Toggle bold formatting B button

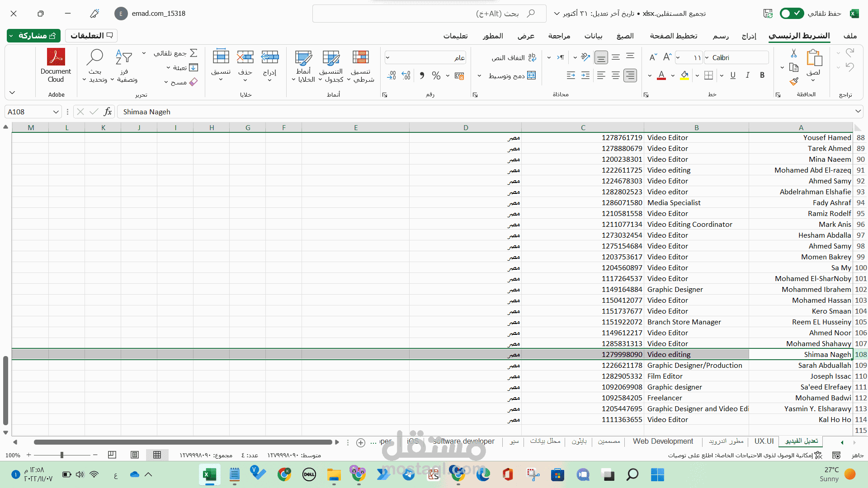(x=762, y=75)
